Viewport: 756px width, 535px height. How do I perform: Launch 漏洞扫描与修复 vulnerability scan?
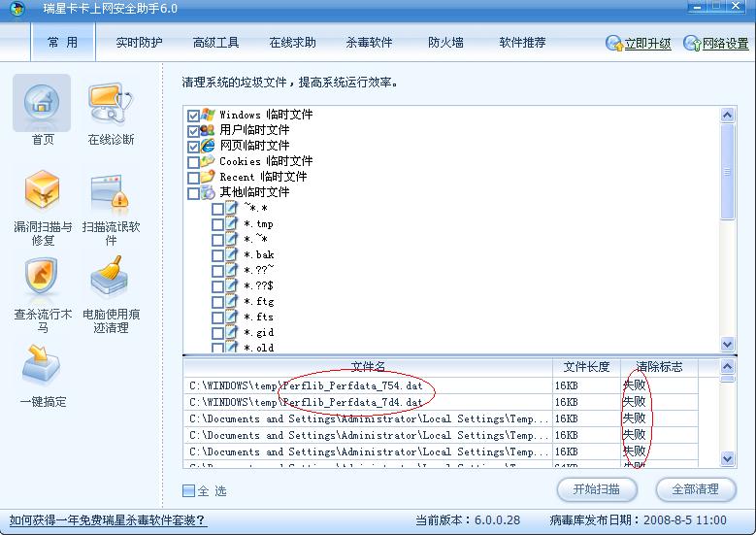click(x=43, y=189)
